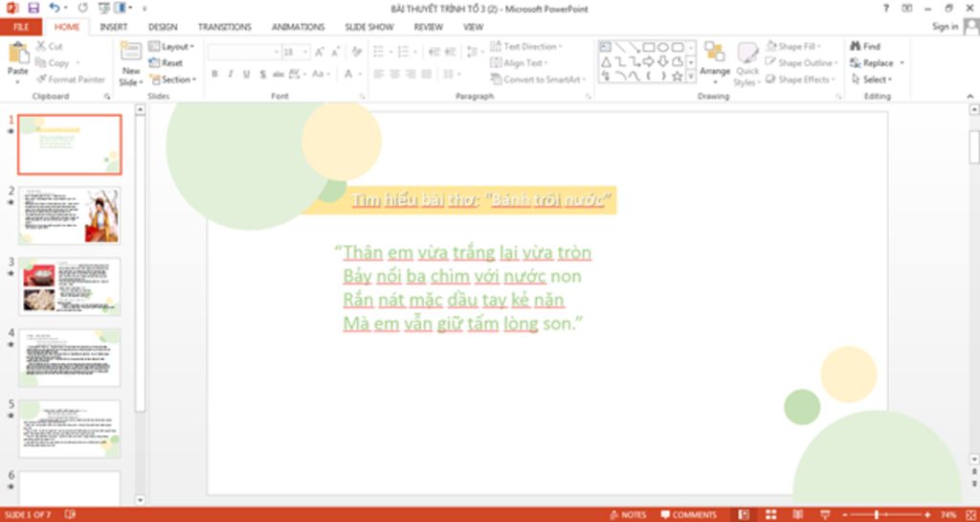The width and height of the screenshot is (980, 522).
Task: Click the zoom out minus button
Action: tap(844, 514)
